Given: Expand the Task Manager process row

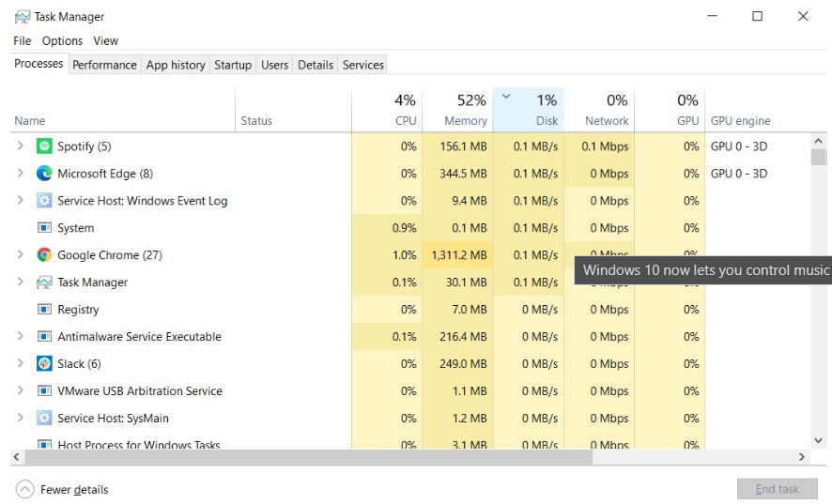Looking at the screenshot, I should point(20,282).
